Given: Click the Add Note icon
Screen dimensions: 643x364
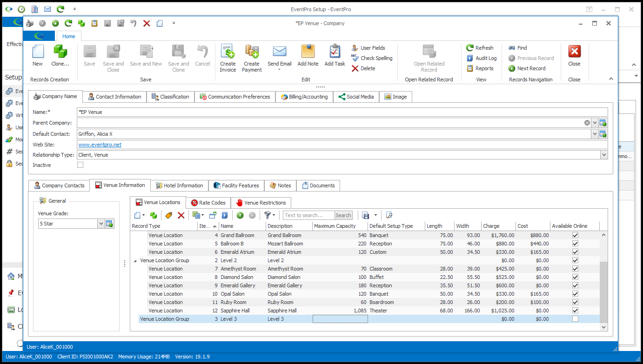Looking at the screenshot, I should point(308,51).
